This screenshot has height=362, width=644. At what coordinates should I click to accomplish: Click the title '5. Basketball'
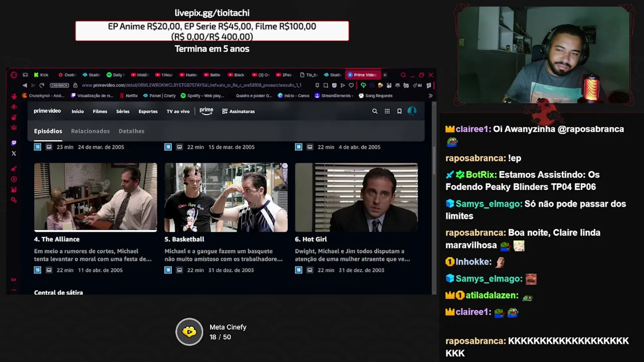[184, 239]
